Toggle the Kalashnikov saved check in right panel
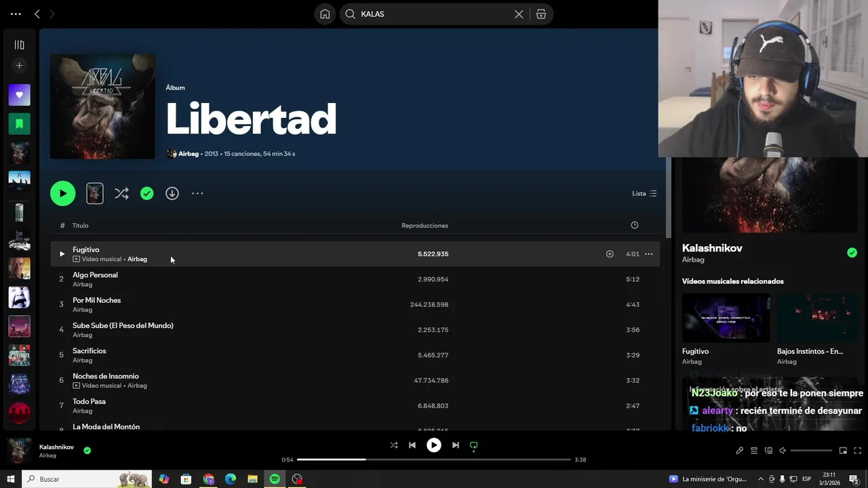 852,253
